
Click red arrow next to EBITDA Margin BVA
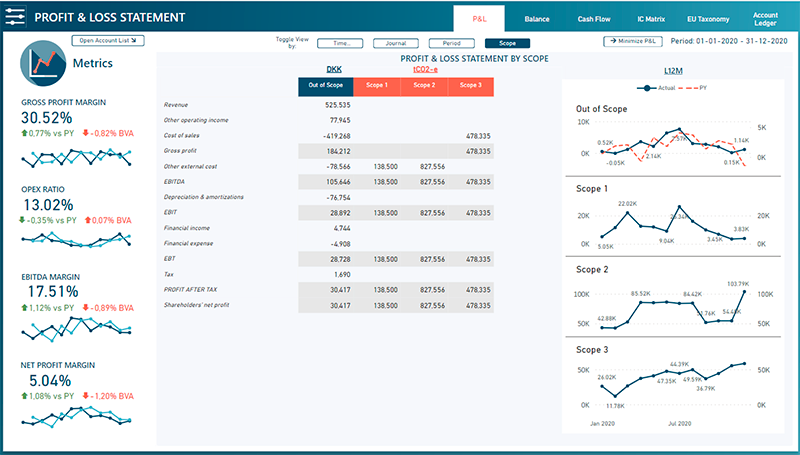(89, 308)
